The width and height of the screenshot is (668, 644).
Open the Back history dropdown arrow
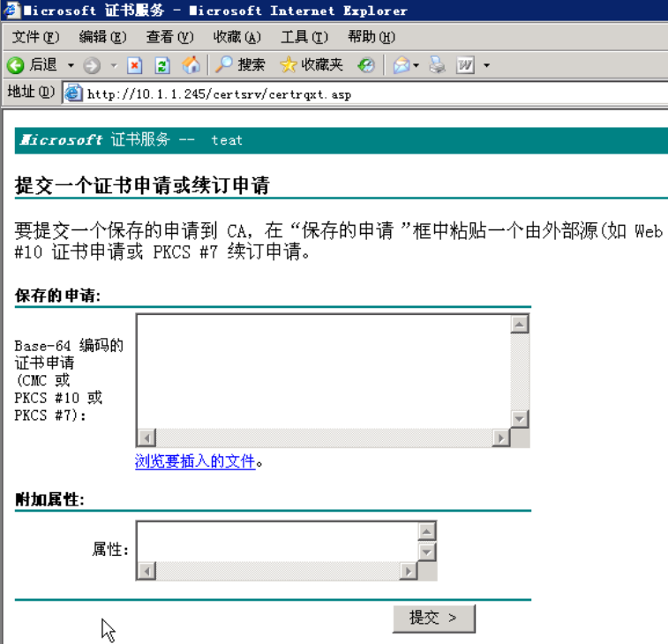pyautogui.click(x=71, y=65)
